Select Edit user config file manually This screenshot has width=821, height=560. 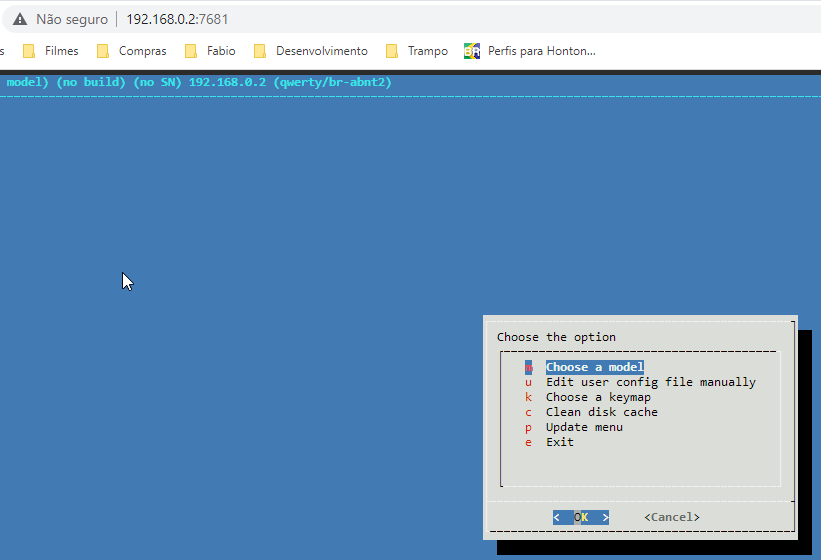pos(650,382)
